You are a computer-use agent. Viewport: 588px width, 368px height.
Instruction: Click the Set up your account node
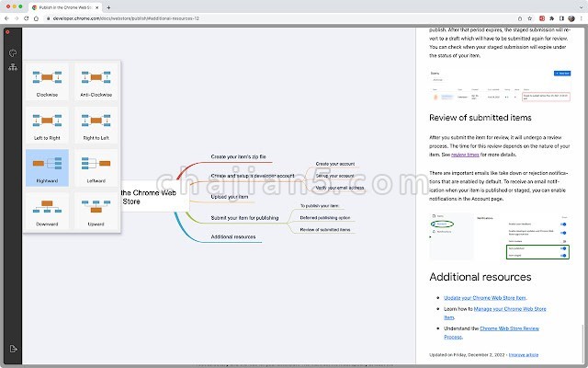[334, 176]
